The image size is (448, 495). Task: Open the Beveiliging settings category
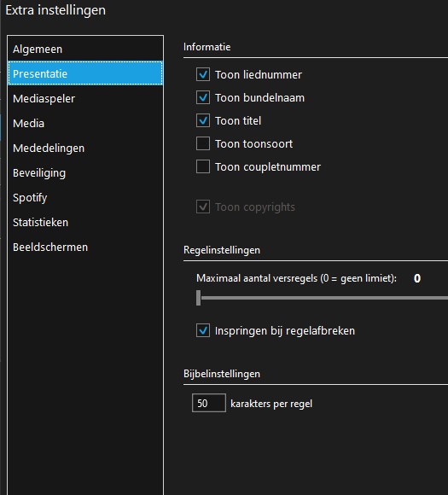coord(85,172)
